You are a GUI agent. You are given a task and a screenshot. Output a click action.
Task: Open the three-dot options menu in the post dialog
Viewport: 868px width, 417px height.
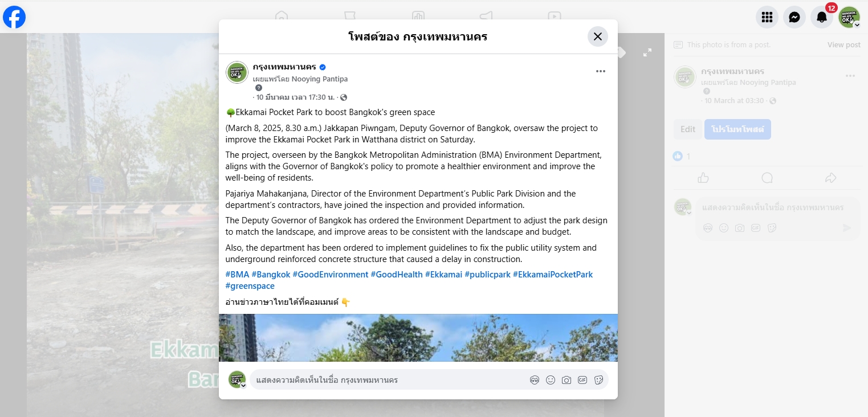(x=600, y=71)
